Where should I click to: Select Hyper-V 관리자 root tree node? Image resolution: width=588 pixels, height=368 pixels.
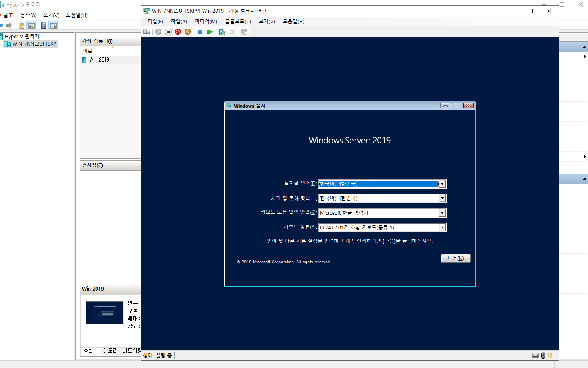pyautogui.click(x=22, y=36)
